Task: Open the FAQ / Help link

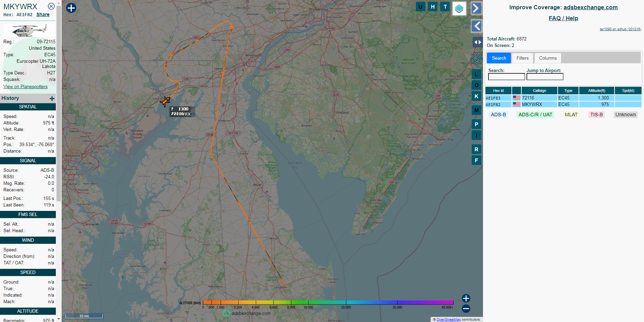Action: click(x=563, y=18)
